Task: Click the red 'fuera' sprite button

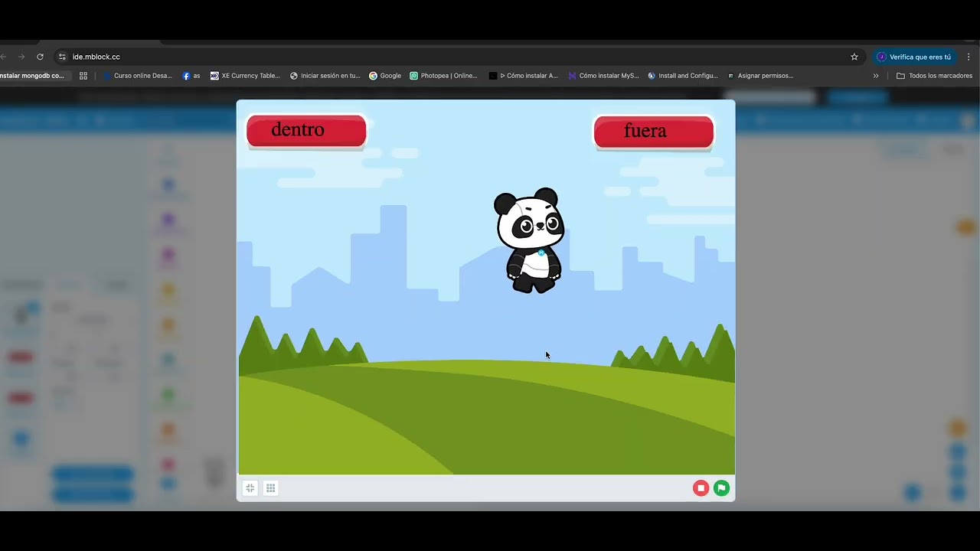Action: (654, 132)
